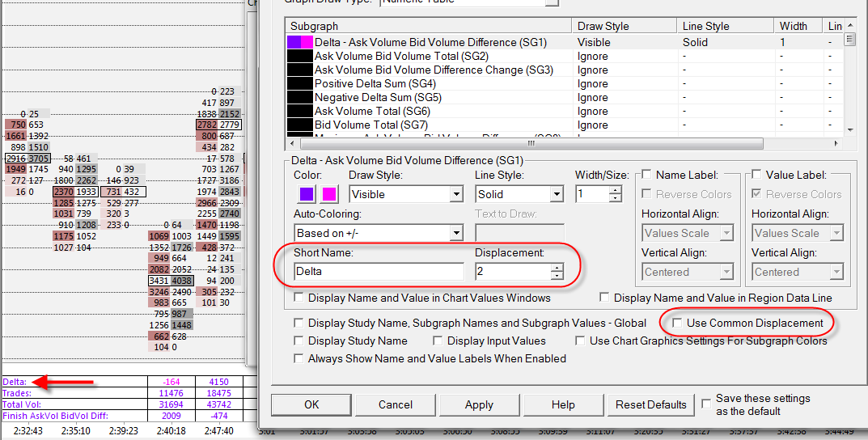This screenshot has height=440, width=868.
Task: Click Reset Defaults button
Action: pyautogui.click(x=651, y=404)
